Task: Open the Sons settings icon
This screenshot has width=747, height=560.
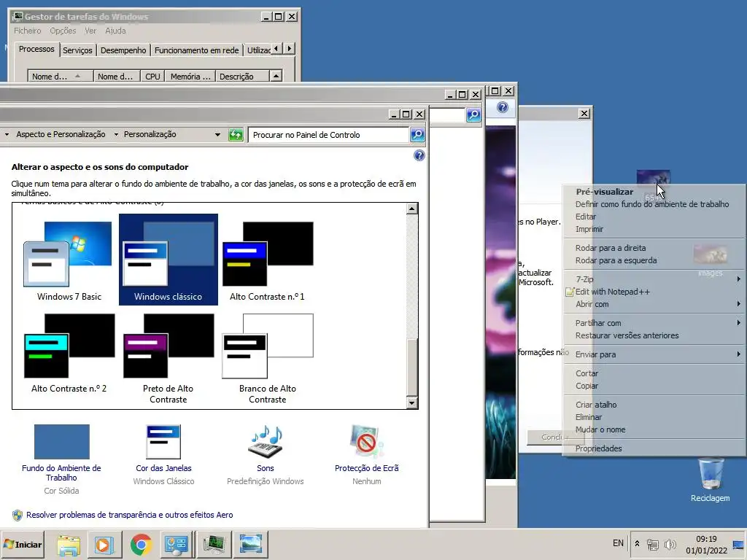Action: (x=266, y=441)
